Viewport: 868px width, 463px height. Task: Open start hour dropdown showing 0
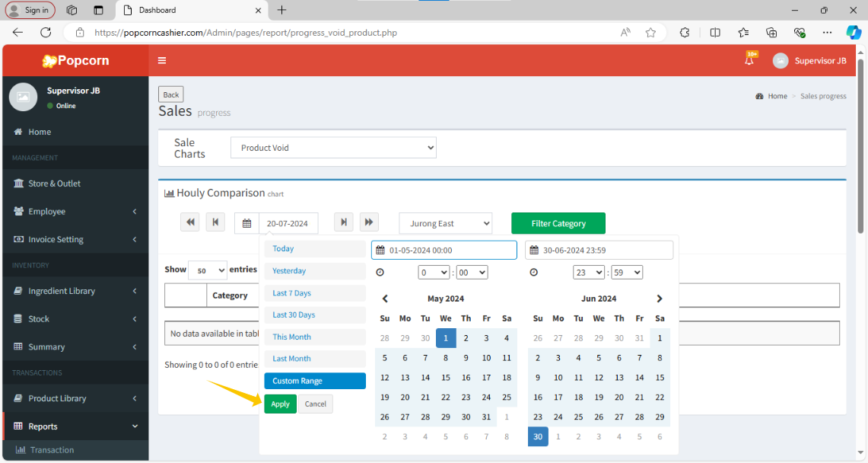pyautogui.click(x=434, y=273)
